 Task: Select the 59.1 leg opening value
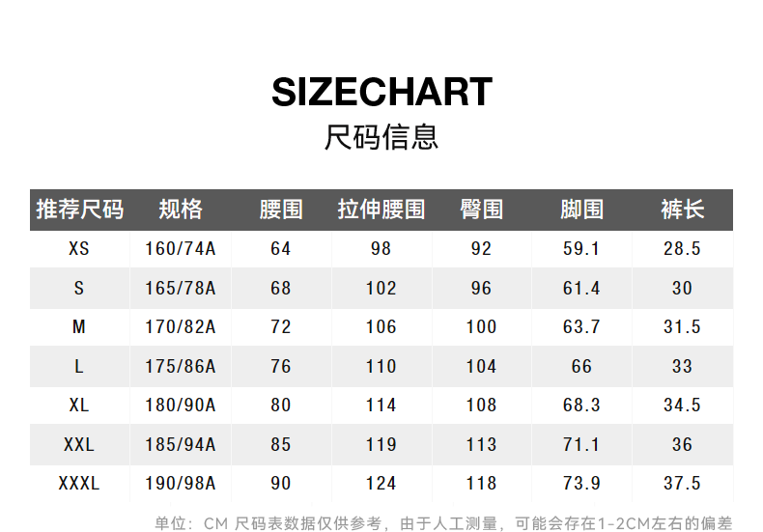tap(581, 249)
